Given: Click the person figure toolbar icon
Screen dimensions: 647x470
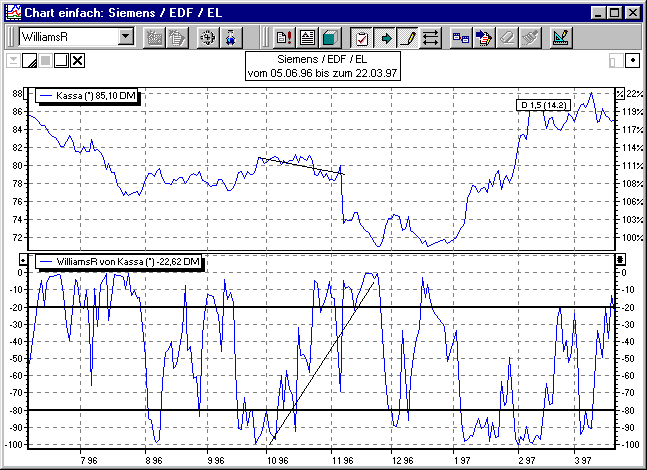Looking at the screenshot, I should [231, 38].
